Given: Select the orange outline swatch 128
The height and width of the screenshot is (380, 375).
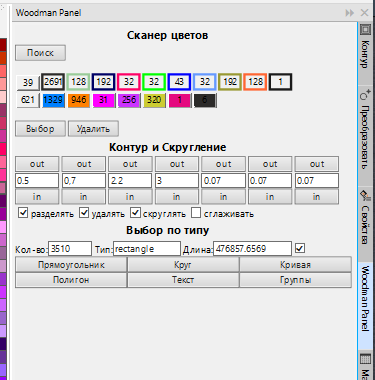Looking at the screenshot, I should tap(255, 82).
